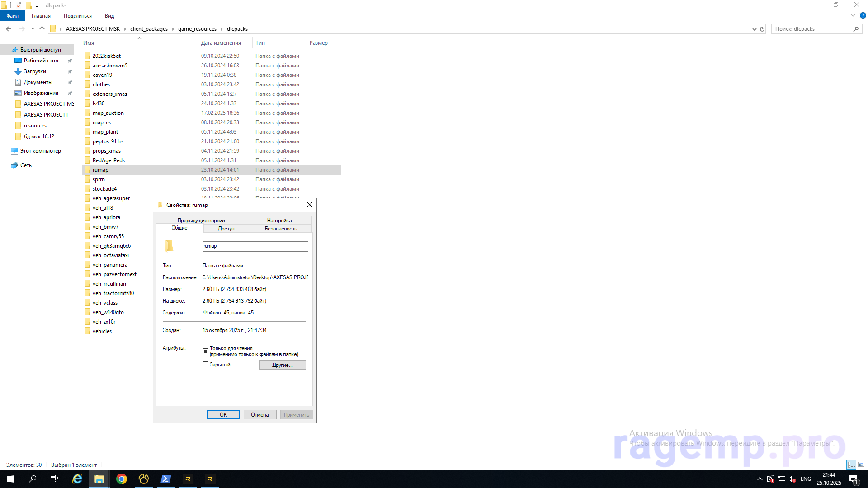Click the Up directory arrow icon
This screenshot has width=868, height=488.
[x=42, y=29]
